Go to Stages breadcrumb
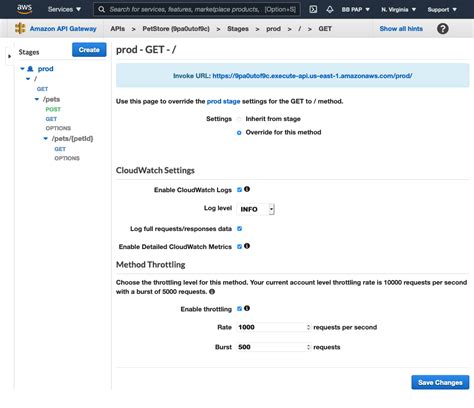The image size is (474, 408). pyautogui.click(x=238, y=29)
